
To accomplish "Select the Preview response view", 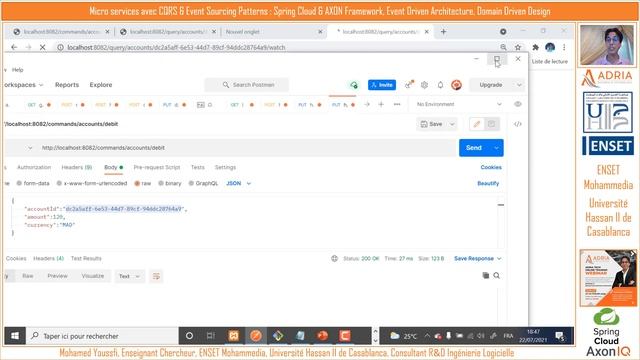I will (x=58, y=276).
